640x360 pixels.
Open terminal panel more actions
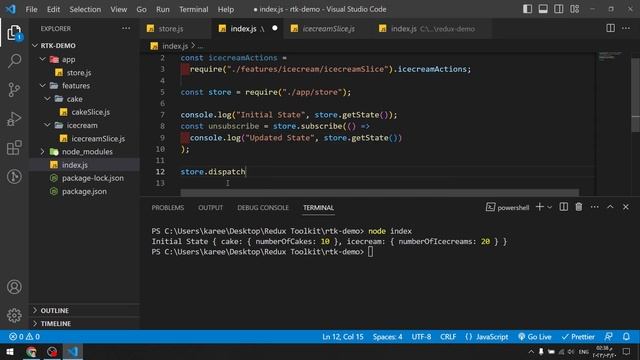594,207
